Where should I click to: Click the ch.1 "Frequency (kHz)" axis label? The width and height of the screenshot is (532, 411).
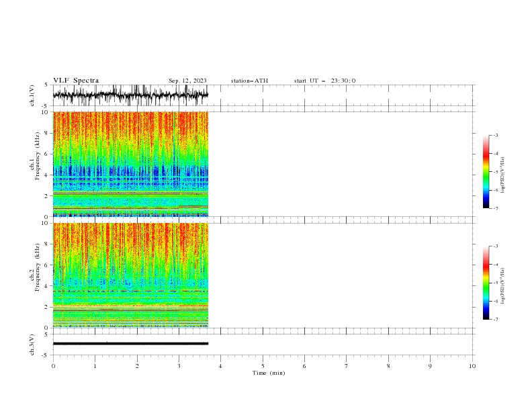click(38, 156)
